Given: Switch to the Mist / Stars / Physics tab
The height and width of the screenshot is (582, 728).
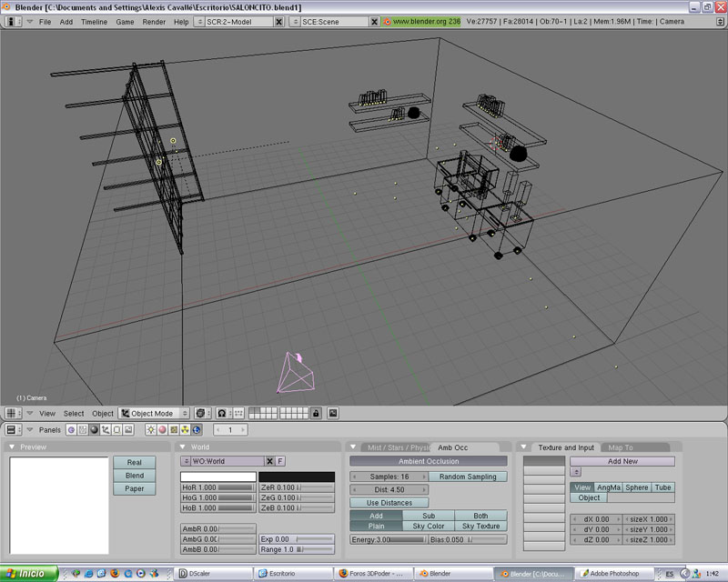Looking at the screenshot, I should coord(398,447).
